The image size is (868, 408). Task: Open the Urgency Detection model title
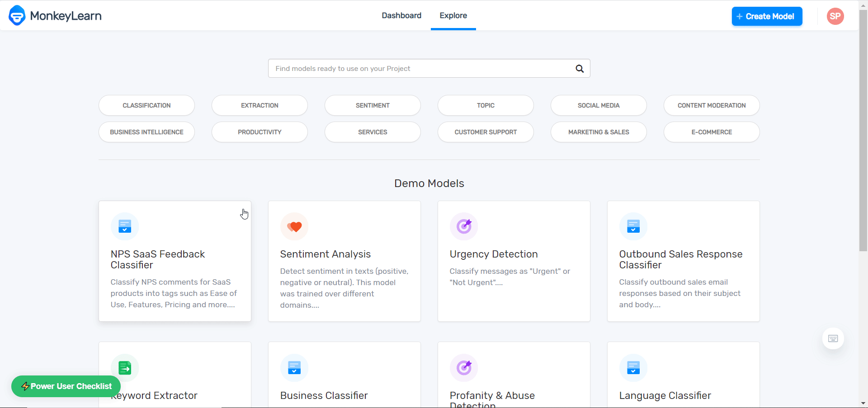(494, 254)
